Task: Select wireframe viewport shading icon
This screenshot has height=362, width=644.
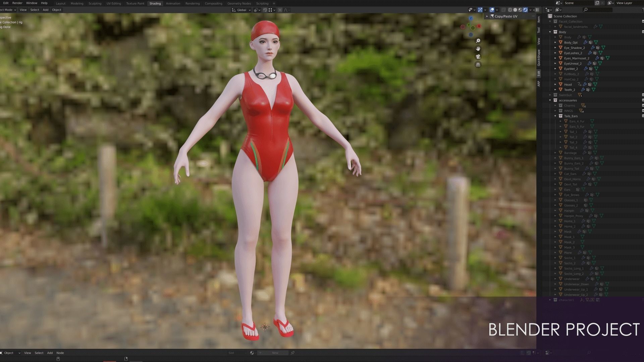Action: (510, 10)
